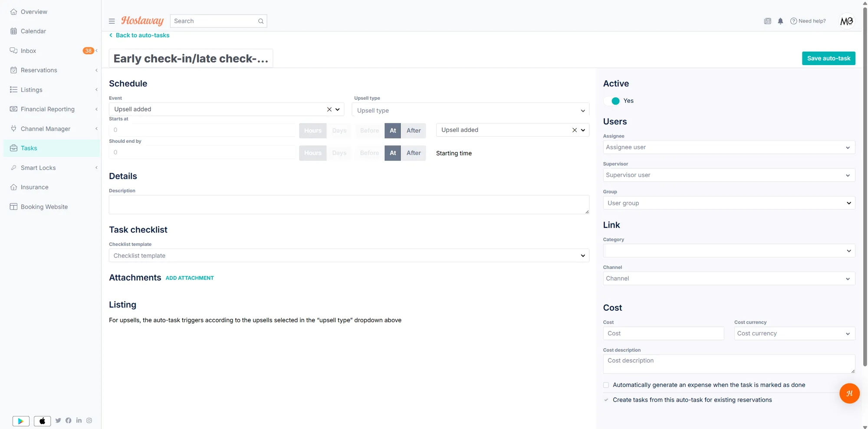Check automatically generate an expense option
The image size is (868, 429).
click(606, 385)
